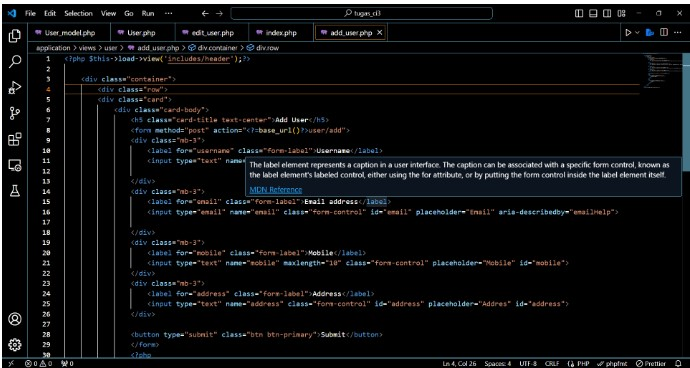This screenshot has height=368, width=690.
Task: Open run options dropdown arrow
Action: (637, 33)
